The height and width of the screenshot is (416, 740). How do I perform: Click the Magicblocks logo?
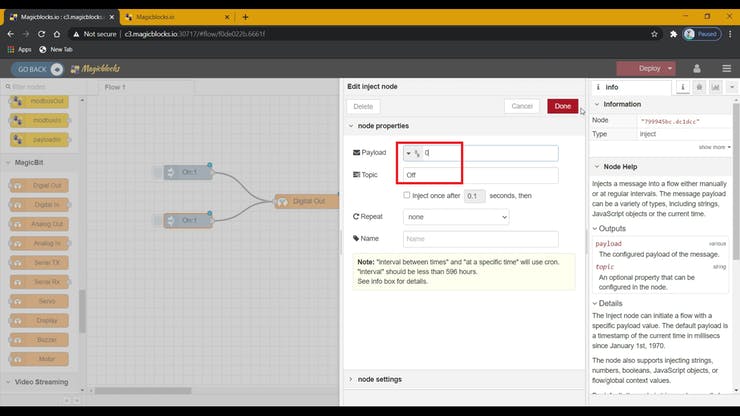95,69
